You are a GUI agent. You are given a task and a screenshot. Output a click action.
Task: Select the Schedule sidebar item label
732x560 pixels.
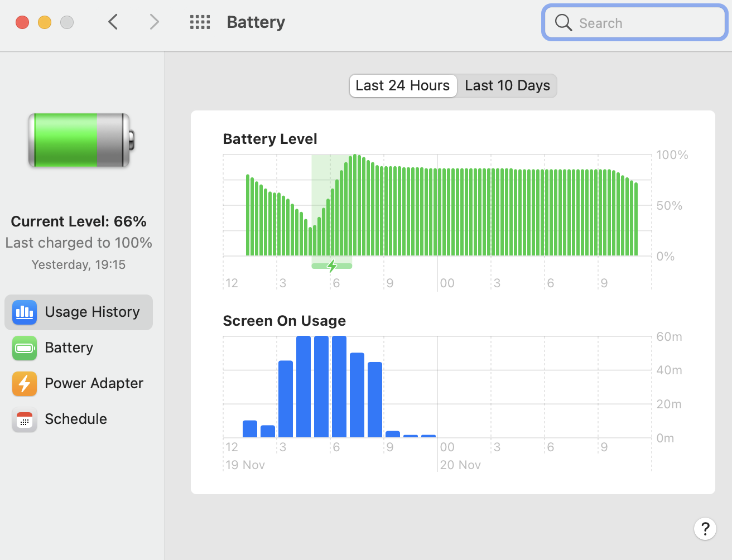76,419
